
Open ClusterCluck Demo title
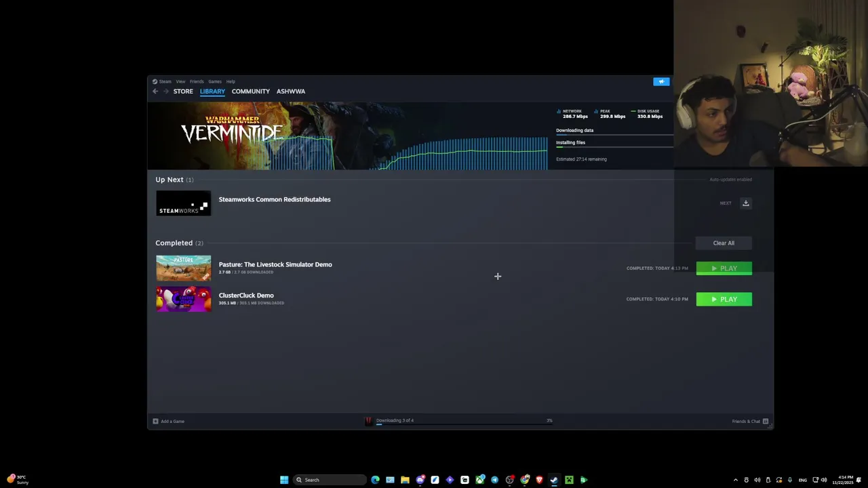pyautogui.click(x=246, y=296)
